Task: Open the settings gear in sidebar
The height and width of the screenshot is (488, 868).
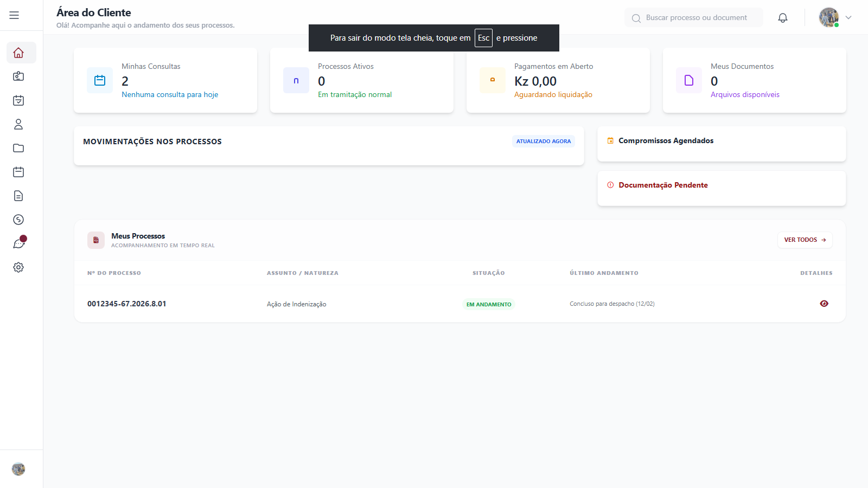Action: [18, 267]
